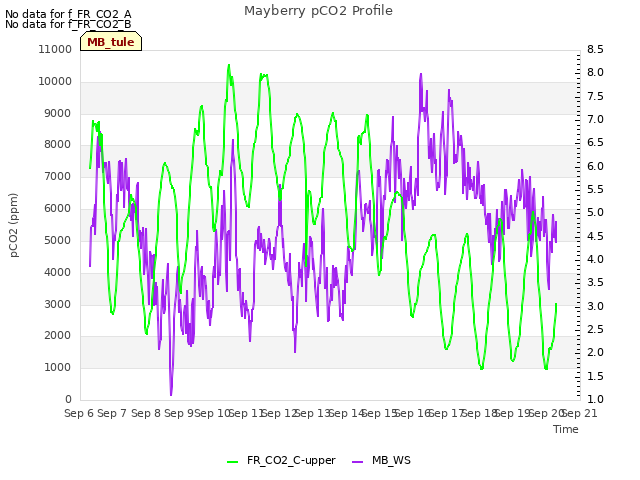640x480 pixels.
Task: Click the 1.5 right-axis tick label
Action: (595, 376)
